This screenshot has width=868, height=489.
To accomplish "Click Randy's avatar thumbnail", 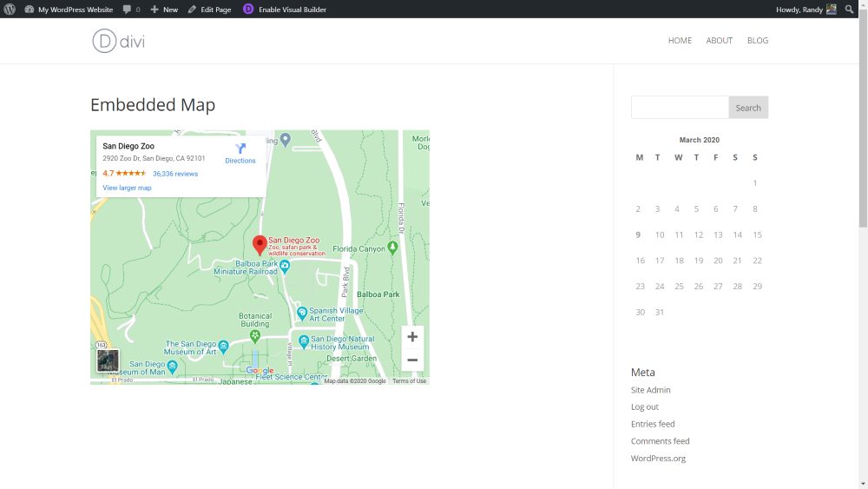I will 832,9.
